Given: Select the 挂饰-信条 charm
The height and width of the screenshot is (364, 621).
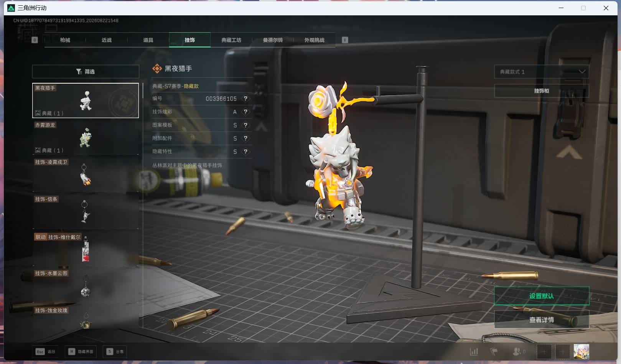Looking at the screenshot, I should click(x=86, y=212).
